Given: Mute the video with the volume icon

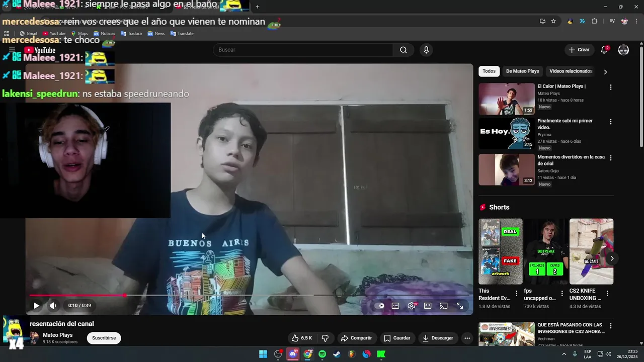Looking at the screenshot, I should pyautogui.click(x=53, y=305).
